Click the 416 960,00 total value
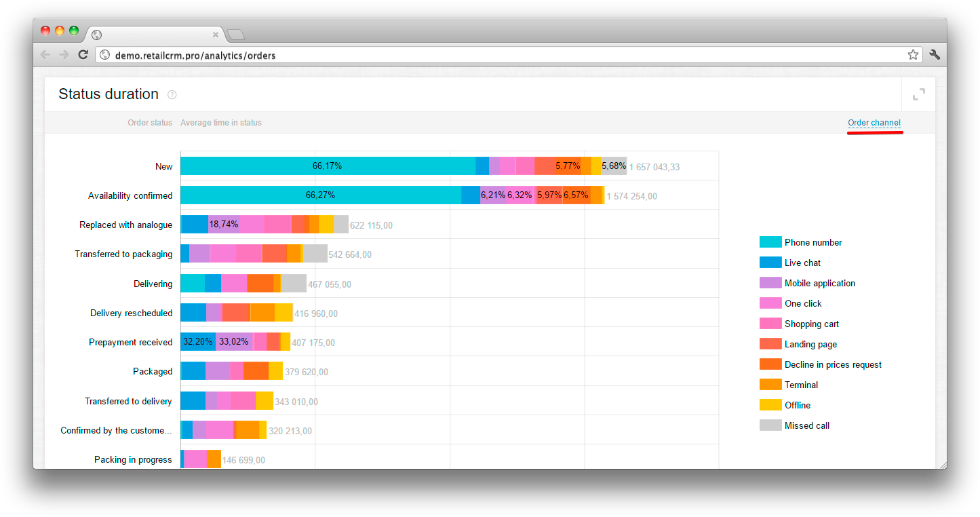Screen dimensions: 980x517 tap(316, 313)
